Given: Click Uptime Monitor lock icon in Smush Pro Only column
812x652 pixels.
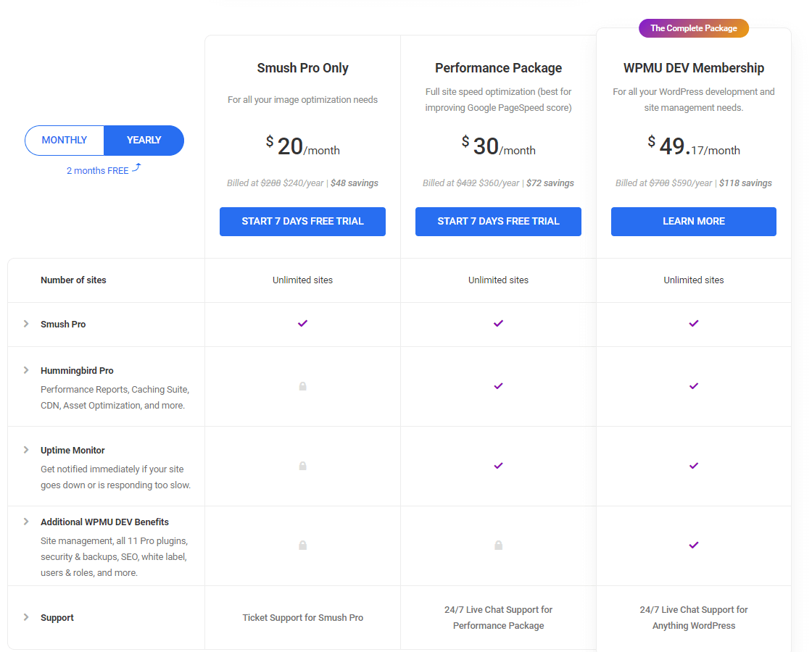Looking at the screenshot, I should pyautogui.click(x=303, y=467).
